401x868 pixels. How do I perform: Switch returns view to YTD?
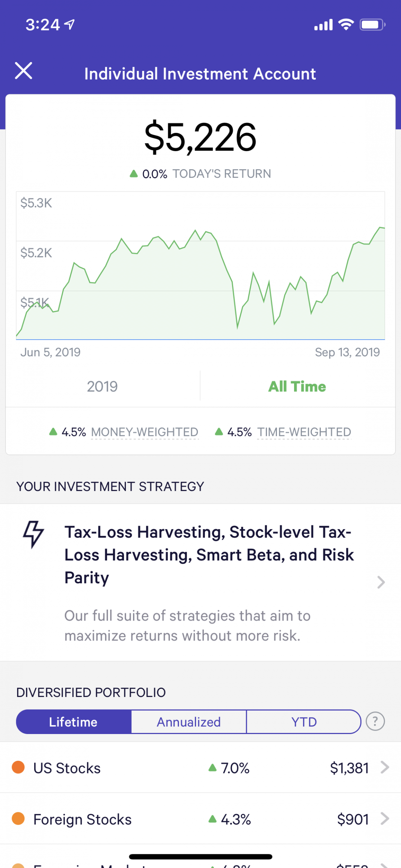click(304, 722)
